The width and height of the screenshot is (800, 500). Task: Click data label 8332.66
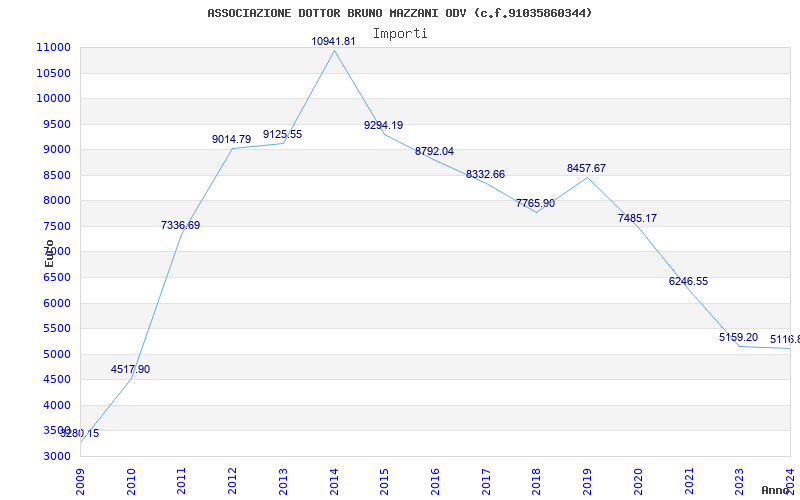pos(485,174)
